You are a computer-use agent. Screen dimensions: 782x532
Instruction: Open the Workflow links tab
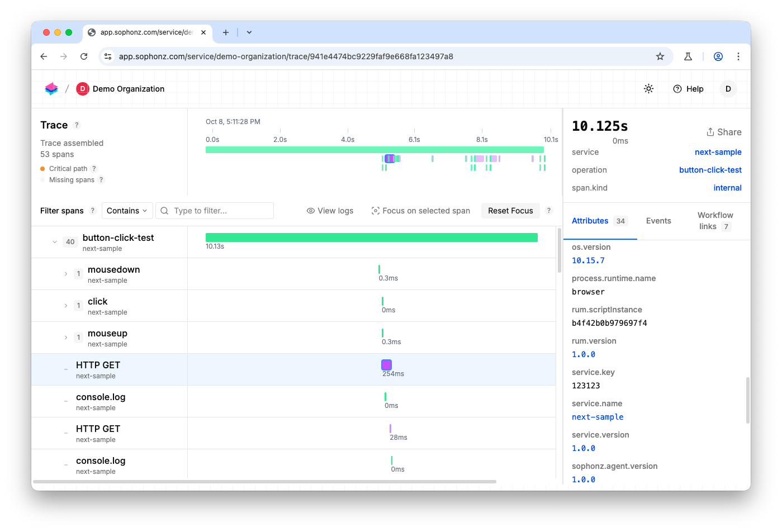point(715,221)
